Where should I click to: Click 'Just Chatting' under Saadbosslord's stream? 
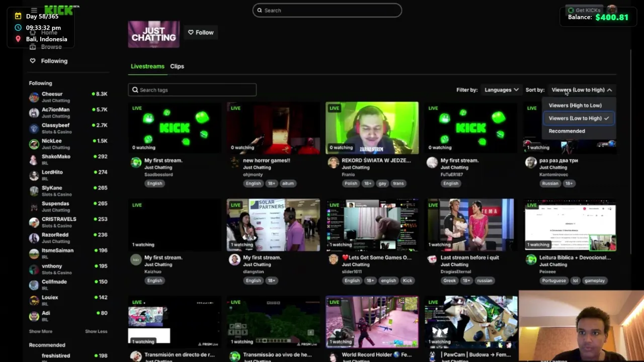tap(158, 167)
